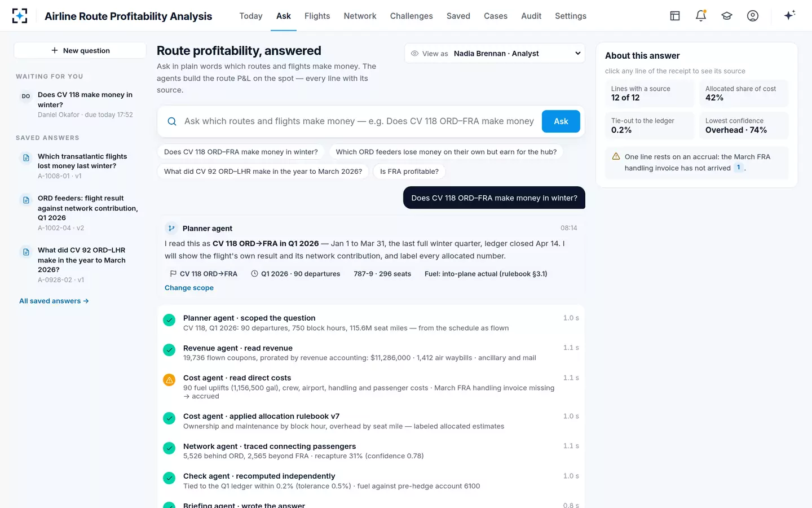Click green check for Check agent step

(x=169, y=478)
